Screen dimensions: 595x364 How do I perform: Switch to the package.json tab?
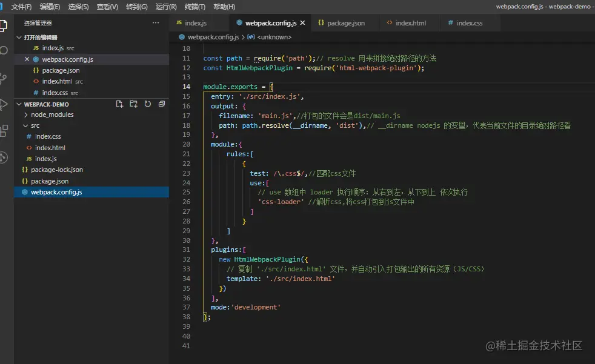[x=345, y=23]
